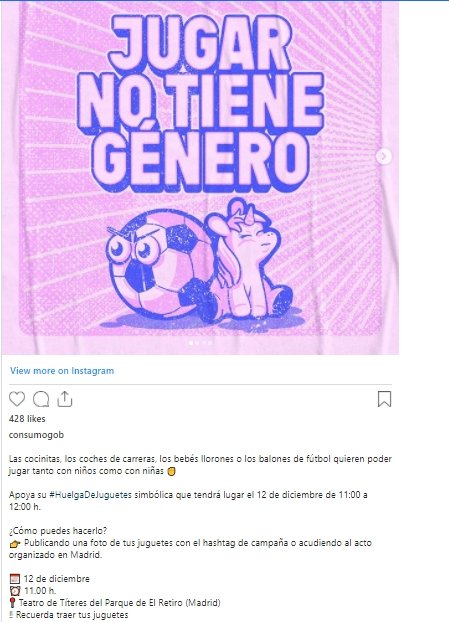Open comments via speech bubble icon
This screenshot has width=449, height=622.
41,399
